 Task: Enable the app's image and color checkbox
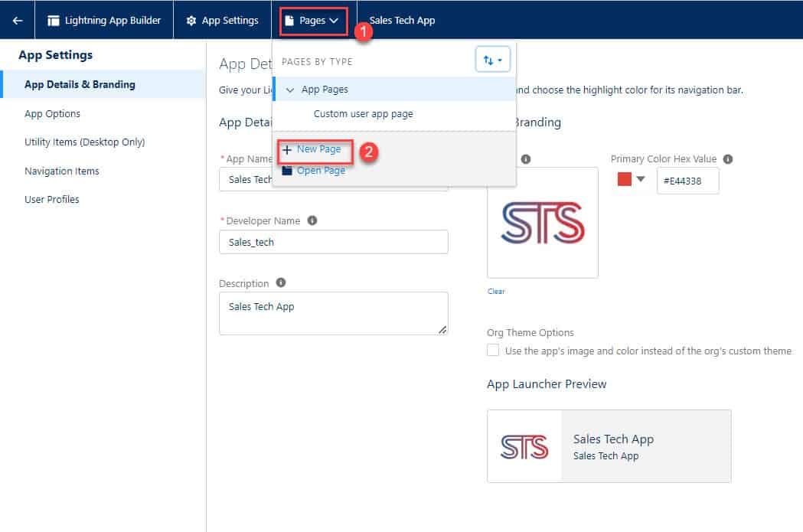[493, 351]
